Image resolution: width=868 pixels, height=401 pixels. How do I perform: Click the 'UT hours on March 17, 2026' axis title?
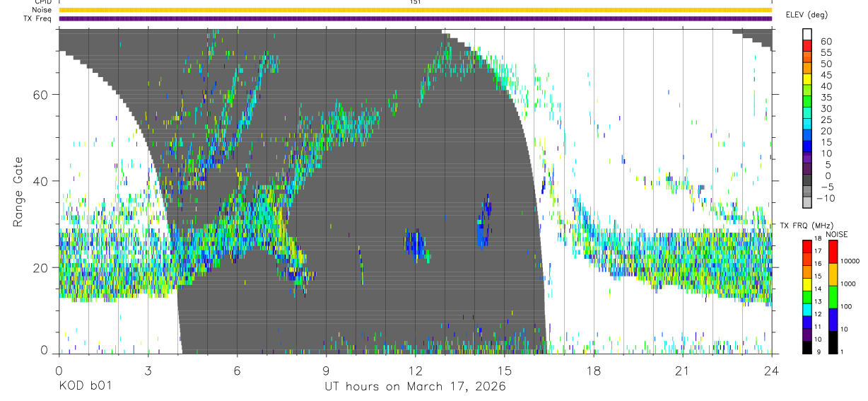tap(415, 387)
